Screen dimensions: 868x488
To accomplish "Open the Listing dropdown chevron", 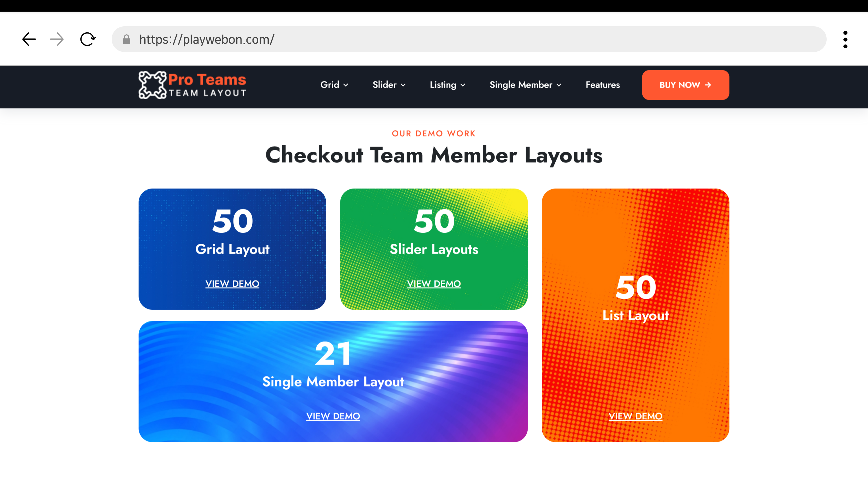I will point(463,85).
